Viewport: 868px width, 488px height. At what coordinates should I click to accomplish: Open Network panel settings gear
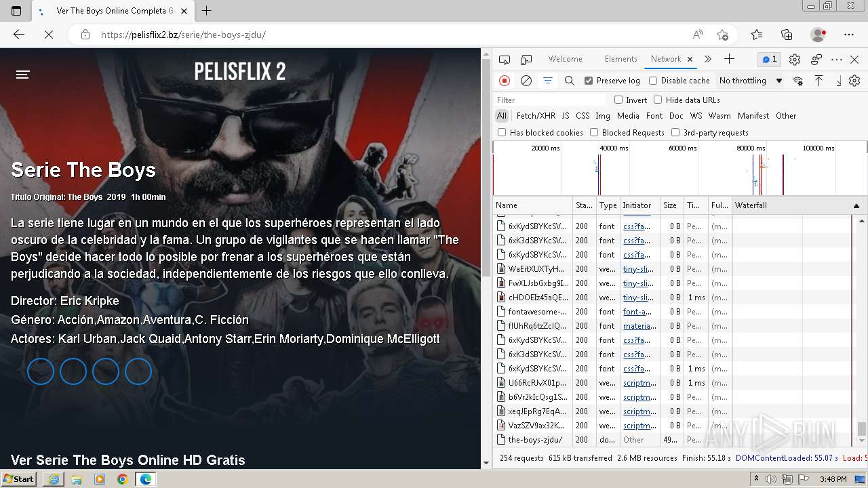(854, 81)
